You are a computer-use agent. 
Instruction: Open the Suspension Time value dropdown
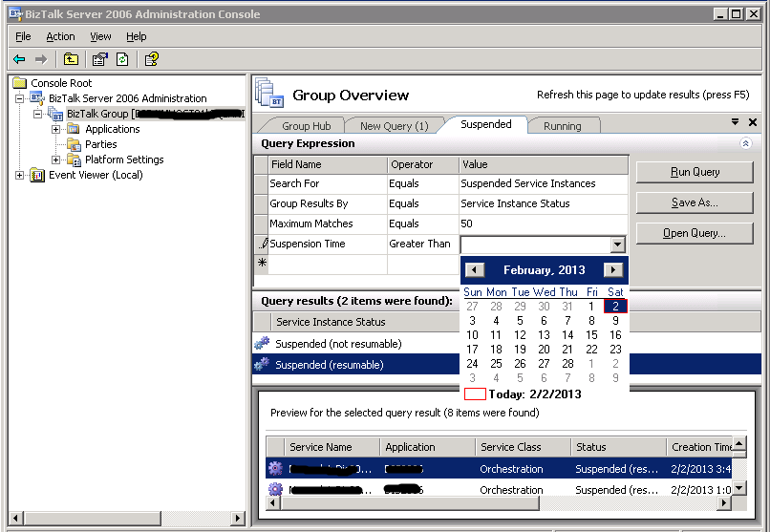[617, 244]
